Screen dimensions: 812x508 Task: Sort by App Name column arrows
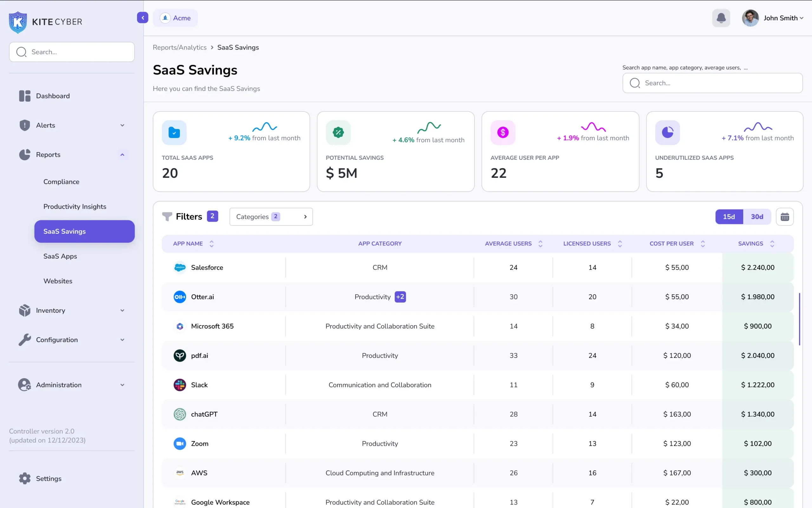211,244
